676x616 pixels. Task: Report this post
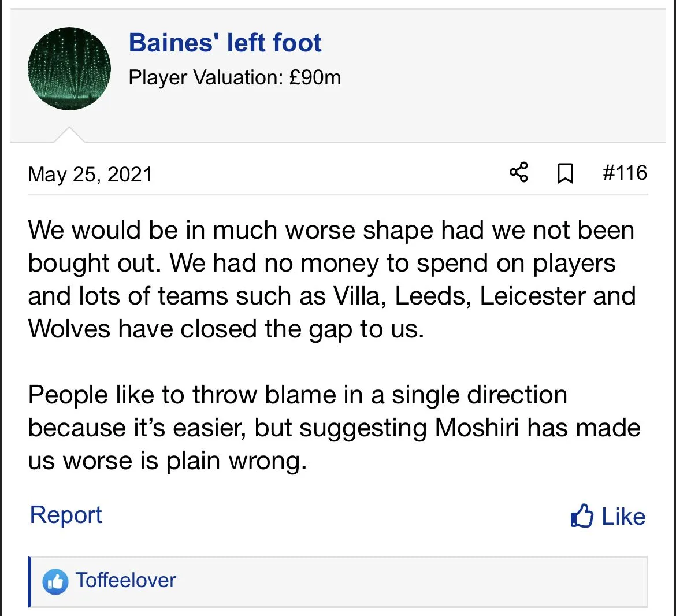[x=66, y=515]
